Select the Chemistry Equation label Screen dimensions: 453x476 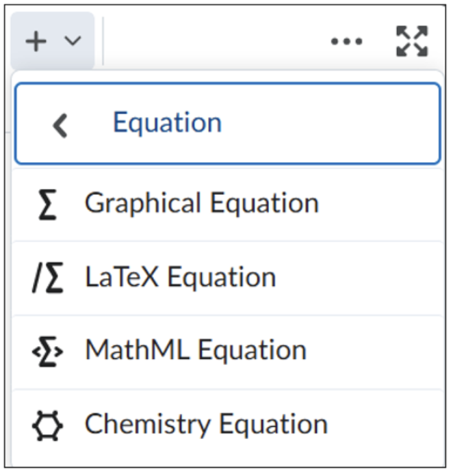pyautogui.click(x=207, y=425)
